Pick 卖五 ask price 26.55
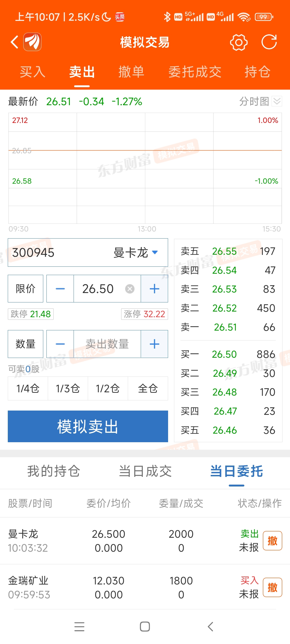This screenshot has height=644, width=290. pyautogui.click(x=228, y=251)
